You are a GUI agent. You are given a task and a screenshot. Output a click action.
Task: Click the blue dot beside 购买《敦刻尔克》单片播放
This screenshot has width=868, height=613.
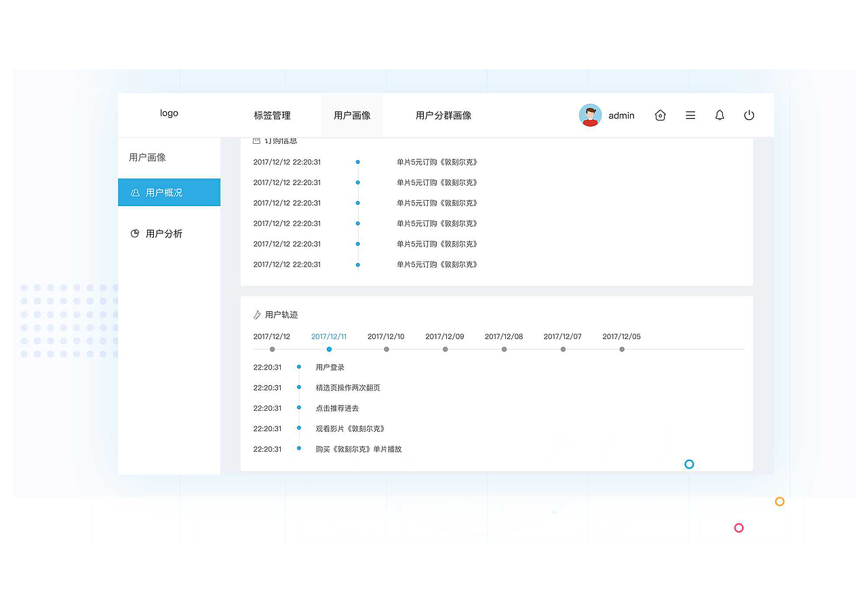(x=299, y=448)
